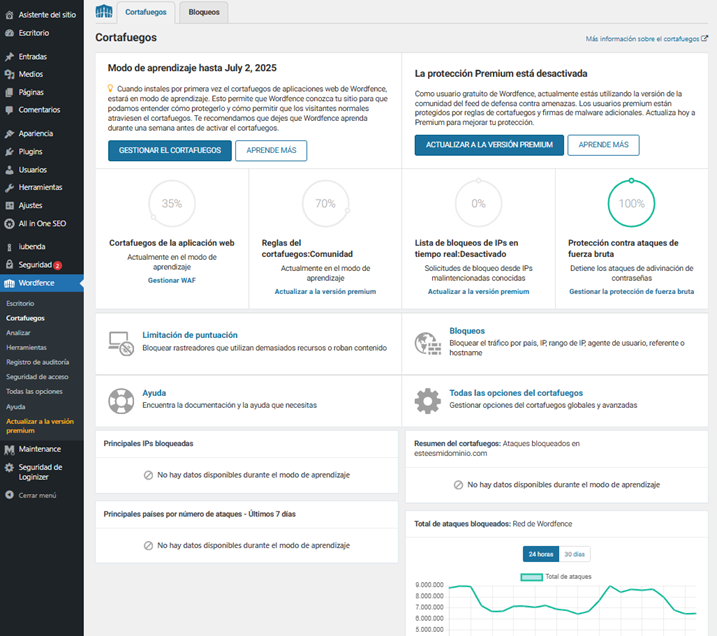Screen dimensions: 717x636
Task: Click the 70% firewall rules gauge
Action: pos(326,203)
